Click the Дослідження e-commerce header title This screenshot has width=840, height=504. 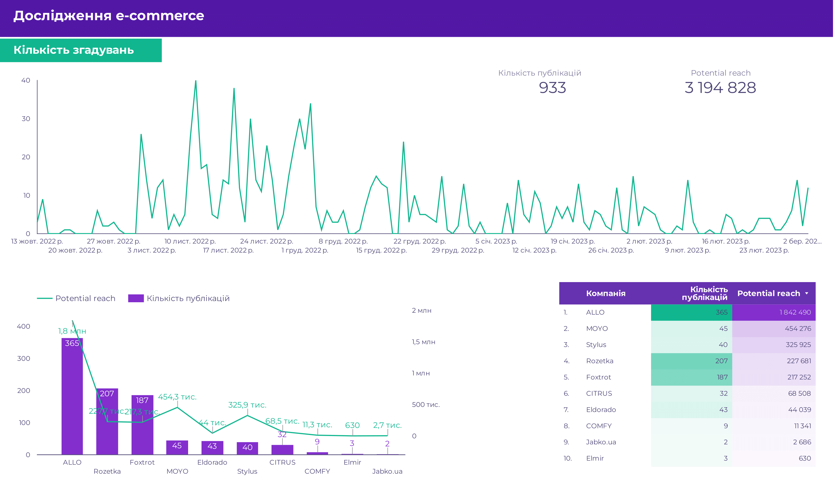[x=109, y=16]
